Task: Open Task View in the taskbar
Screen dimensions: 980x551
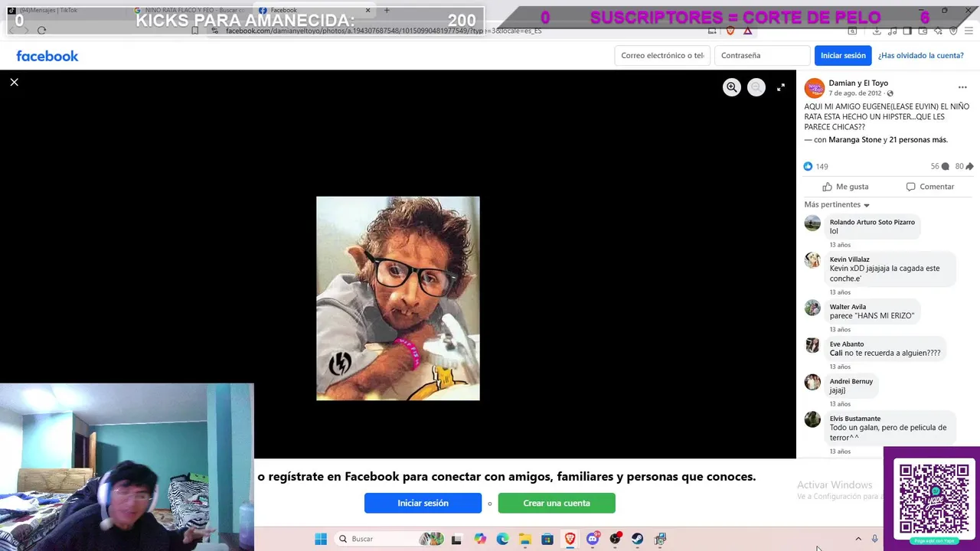Action: pos(456,539)
